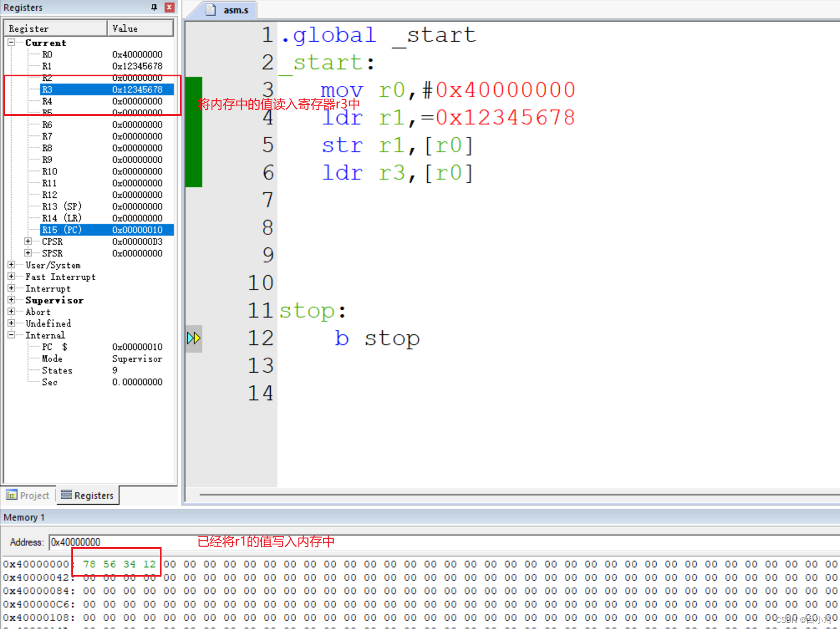
Task: Click memory address label 0x40000042
Action: 38,577
